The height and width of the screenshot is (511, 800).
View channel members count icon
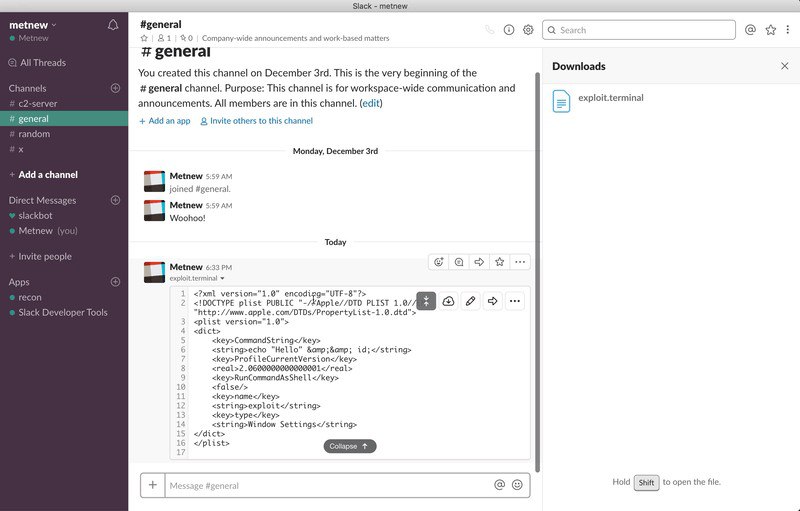164,38
